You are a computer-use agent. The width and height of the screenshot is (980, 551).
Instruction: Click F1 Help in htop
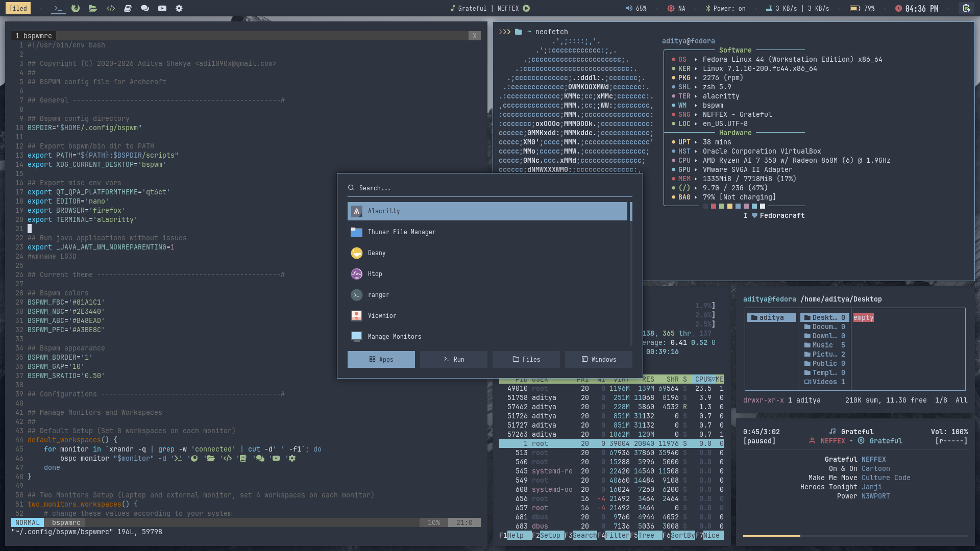[x=516, y=535]
